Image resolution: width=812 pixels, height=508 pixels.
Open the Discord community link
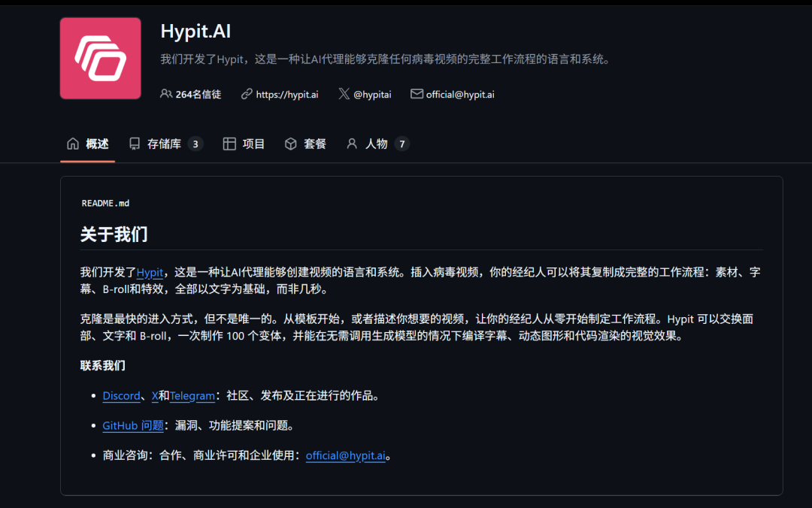coord(121,395)
